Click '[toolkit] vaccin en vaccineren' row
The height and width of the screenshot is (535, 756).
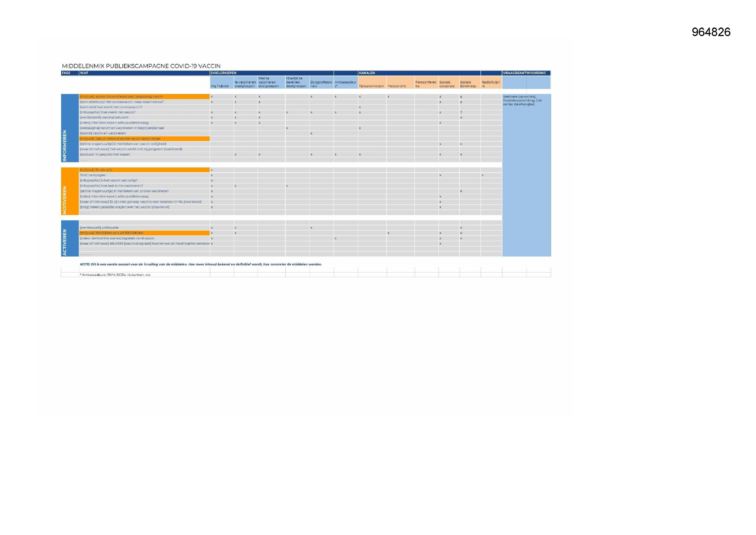coord(144,133)
